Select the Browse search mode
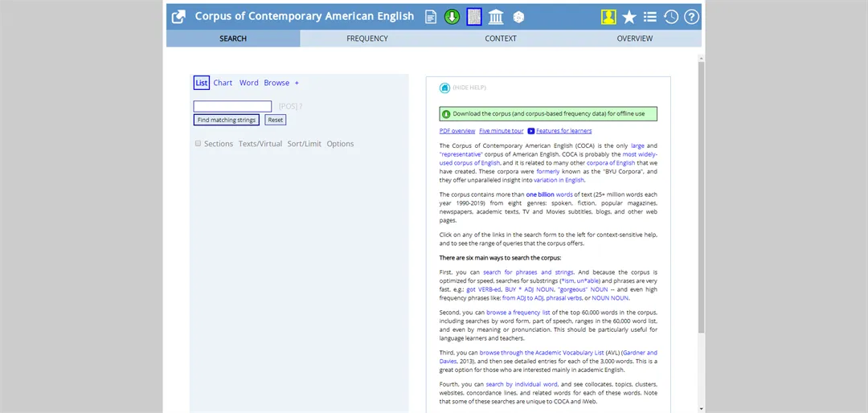 [276, 83]
